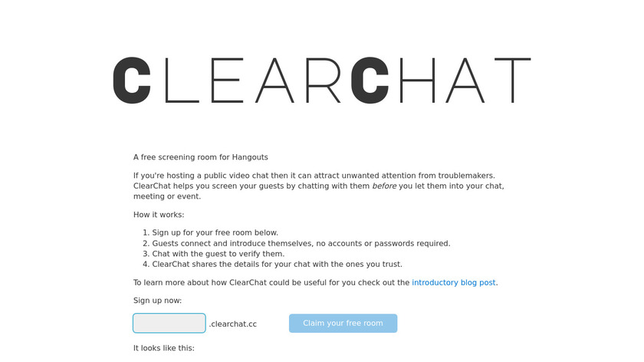Click the bold first C in logo

point(131,80)
